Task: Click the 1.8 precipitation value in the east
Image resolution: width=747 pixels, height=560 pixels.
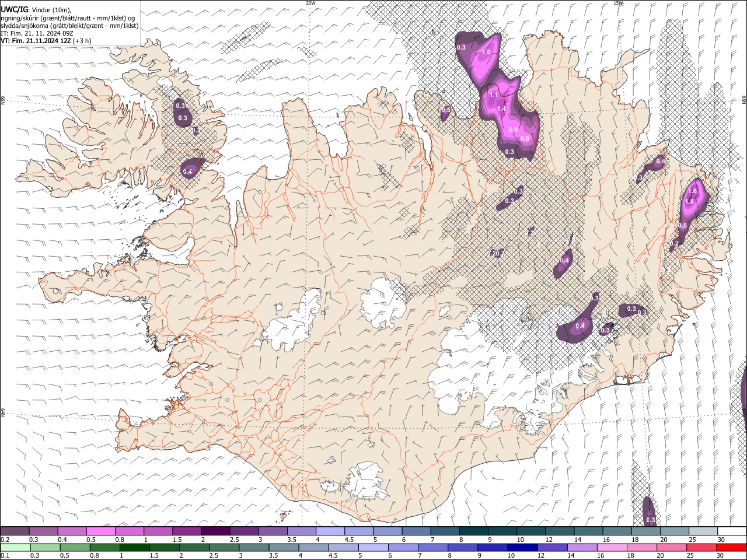Action: tap(689, 201)
